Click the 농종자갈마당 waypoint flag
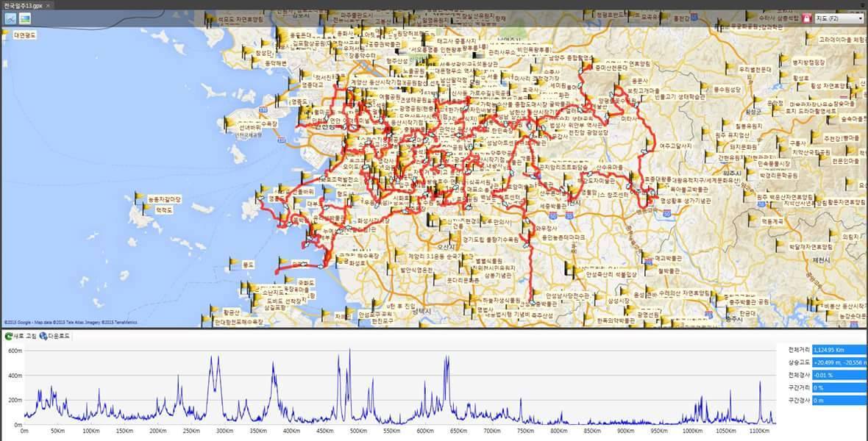 point(139,198)
